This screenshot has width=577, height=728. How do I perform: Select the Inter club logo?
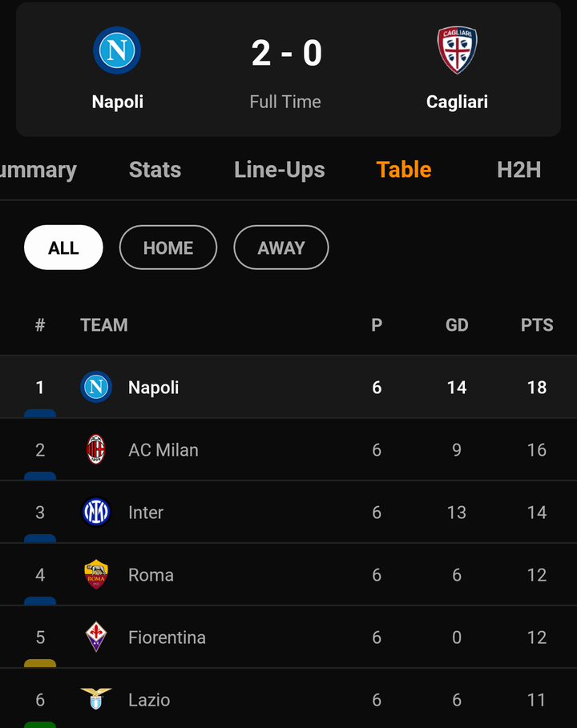point(96,512)
